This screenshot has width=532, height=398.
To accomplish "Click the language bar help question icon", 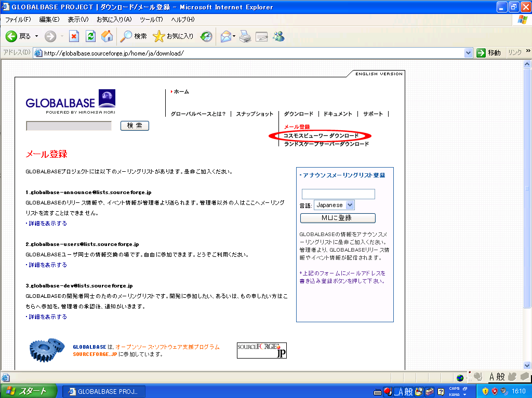I will [x=441, y=392].
